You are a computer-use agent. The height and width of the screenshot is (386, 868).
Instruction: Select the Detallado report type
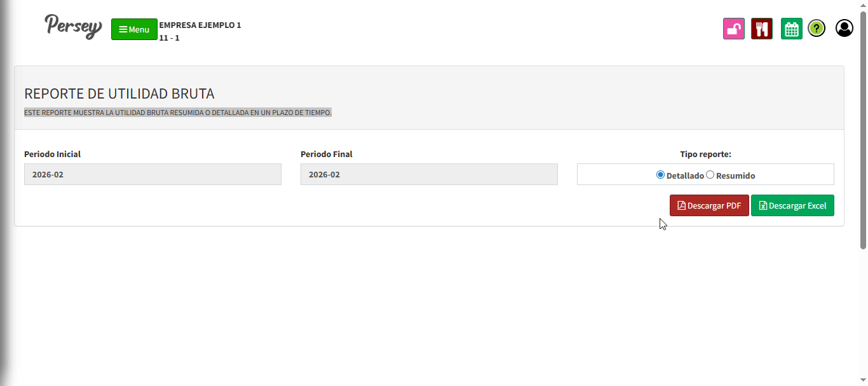[660, 175]
